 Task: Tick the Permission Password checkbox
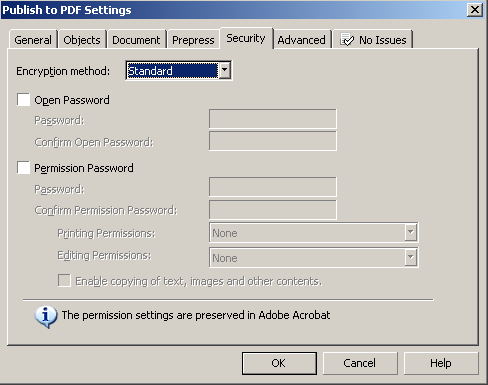pyautogui.click(x=23, y=168)
